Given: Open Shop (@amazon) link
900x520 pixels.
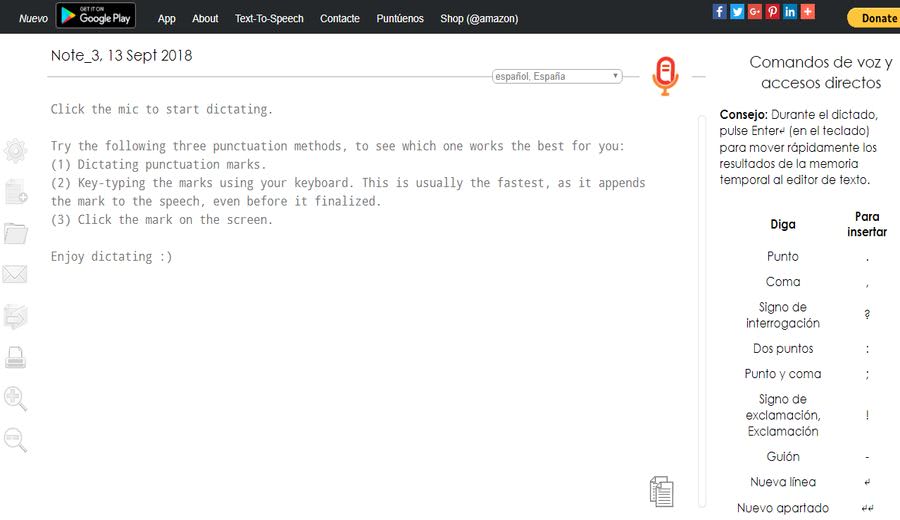Looking at the screenshot, I should (479, 18).
